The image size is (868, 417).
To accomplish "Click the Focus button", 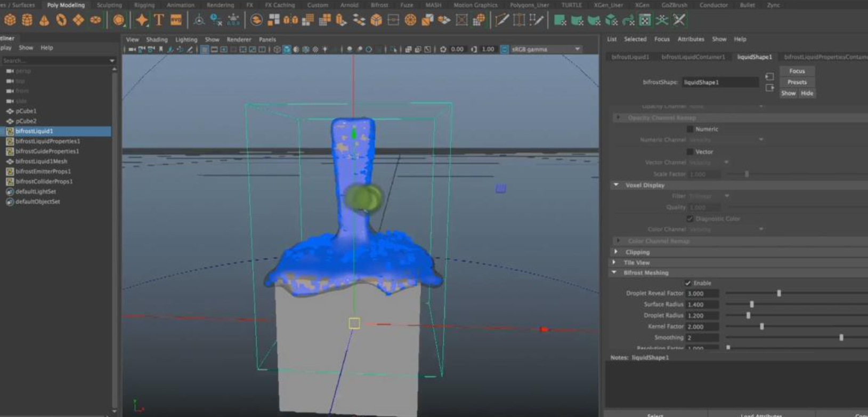I will 797,71.
